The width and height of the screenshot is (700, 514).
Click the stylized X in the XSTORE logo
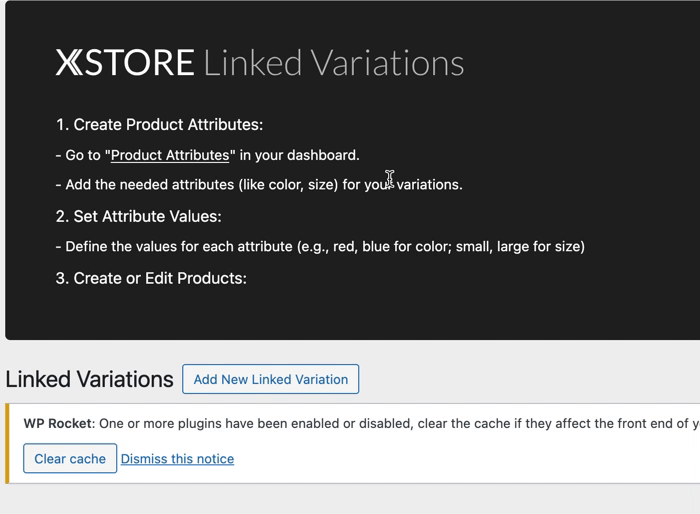(67, 63)
